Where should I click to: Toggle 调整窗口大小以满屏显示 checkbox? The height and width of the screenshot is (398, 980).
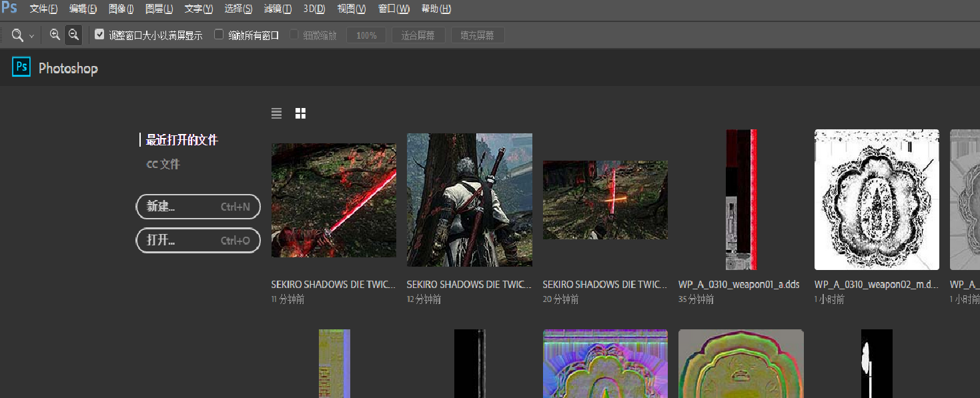tap(99, 35)
